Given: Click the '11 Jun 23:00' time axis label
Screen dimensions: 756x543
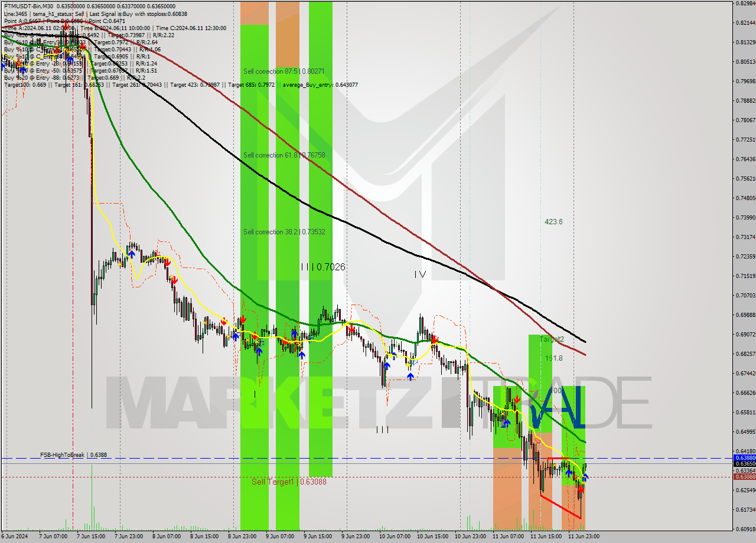Looking at the screenshot, I should click(x=584, y=537).
